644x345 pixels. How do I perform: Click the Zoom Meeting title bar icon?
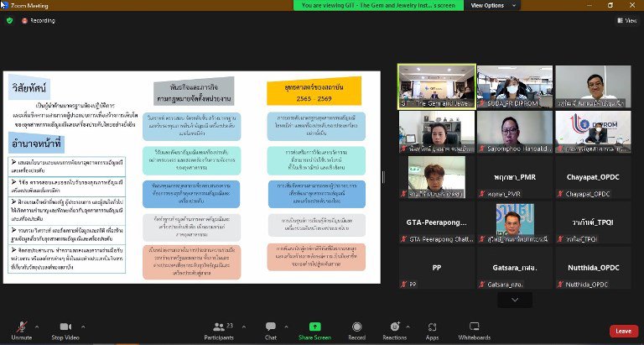tap(4, 5)
